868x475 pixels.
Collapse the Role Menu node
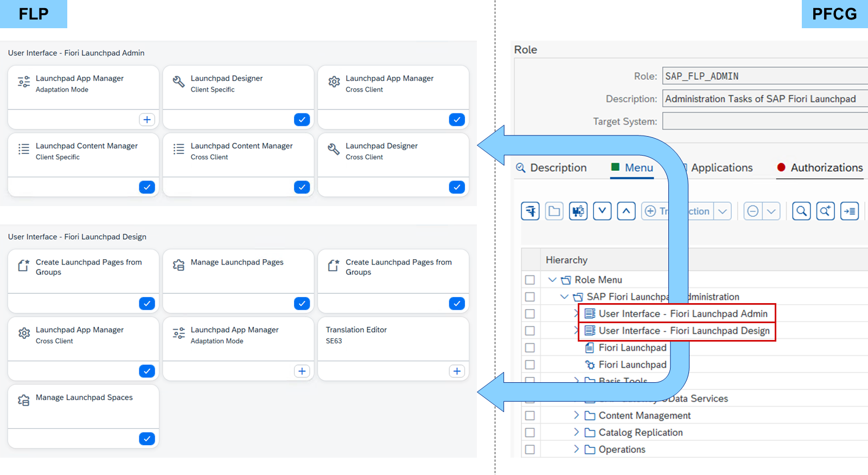click(x=552, y=280)
